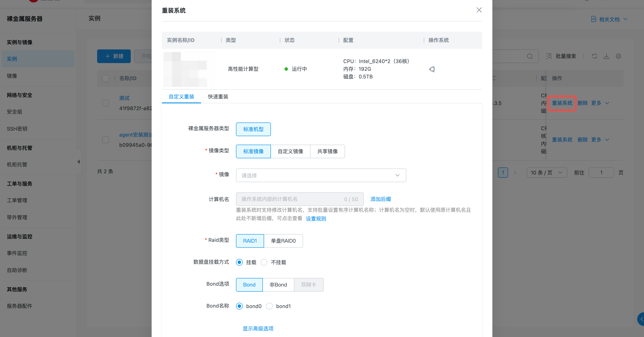Click the 添加后缀 link
The image size is (644, 337).
(381, 199)
